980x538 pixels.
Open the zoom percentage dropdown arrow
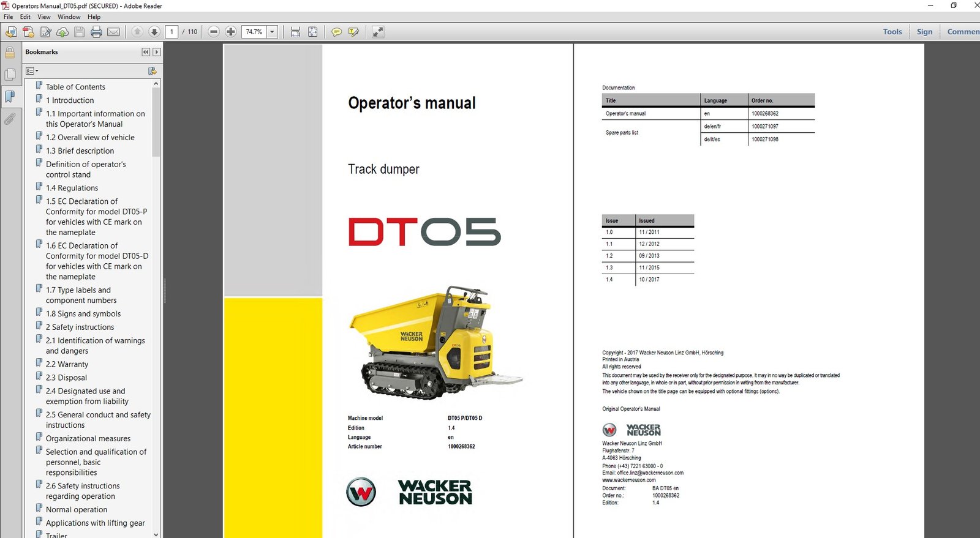tap(272, 32)
